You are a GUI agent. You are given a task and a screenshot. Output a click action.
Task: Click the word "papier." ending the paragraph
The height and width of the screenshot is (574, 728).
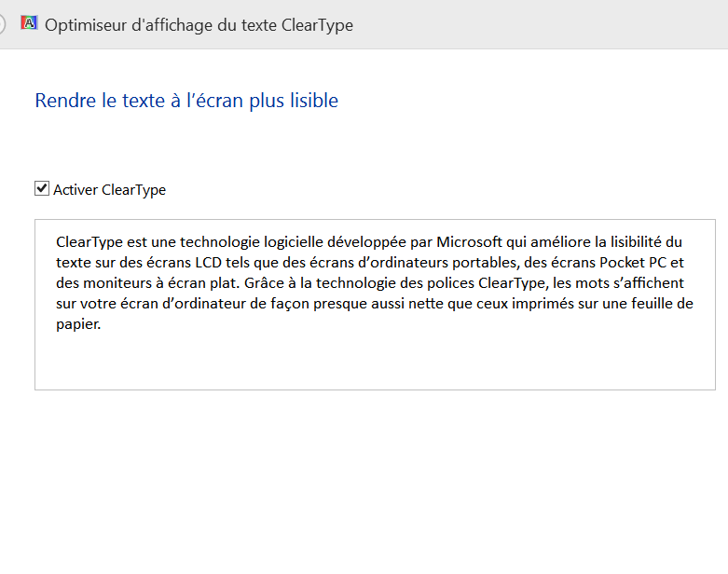pos(77,324)
